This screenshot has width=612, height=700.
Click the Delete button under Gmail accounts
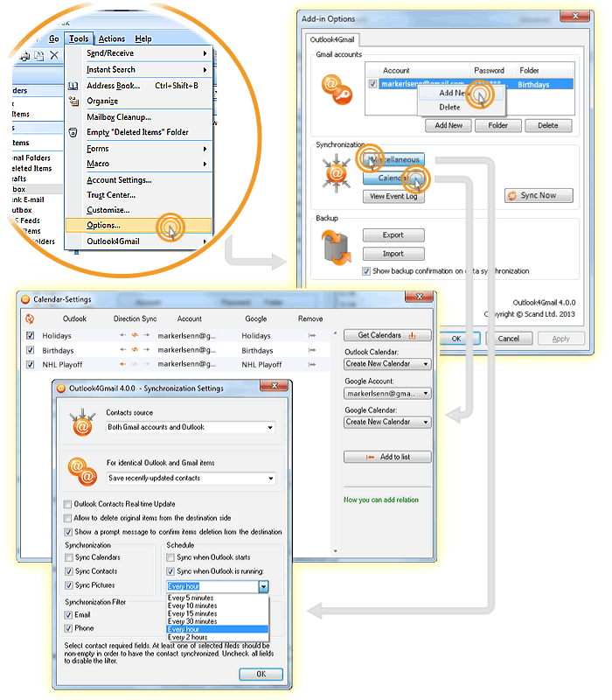coord(548,125)
